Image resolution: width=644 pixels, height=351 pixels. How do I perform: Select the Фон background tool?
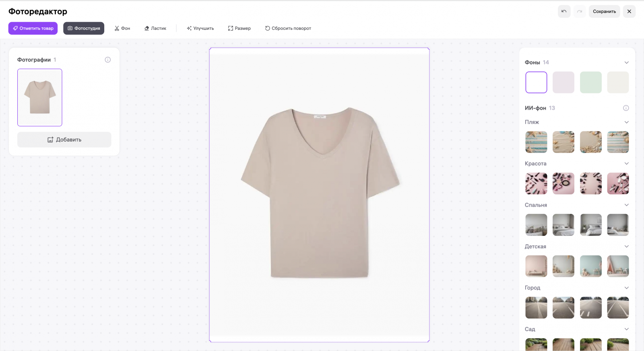coord(122,28)
